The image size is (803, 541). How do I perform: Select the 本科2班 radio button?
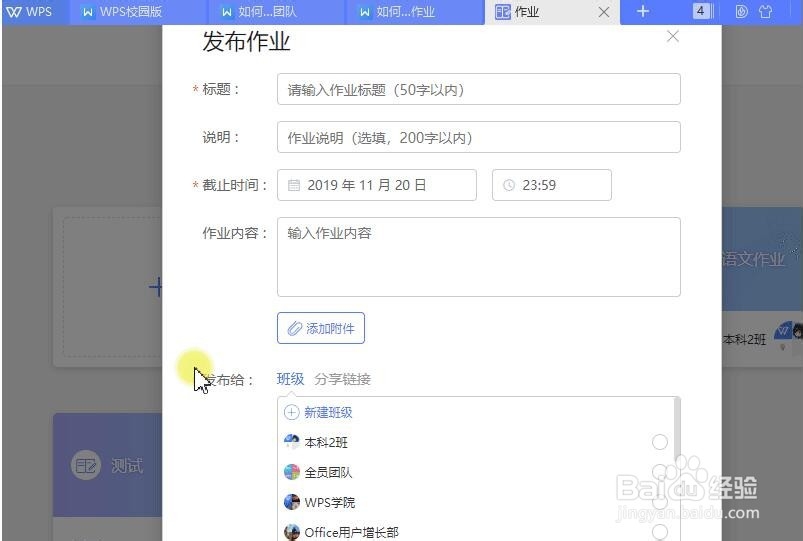pyautogui.click(x=660, y=442)
